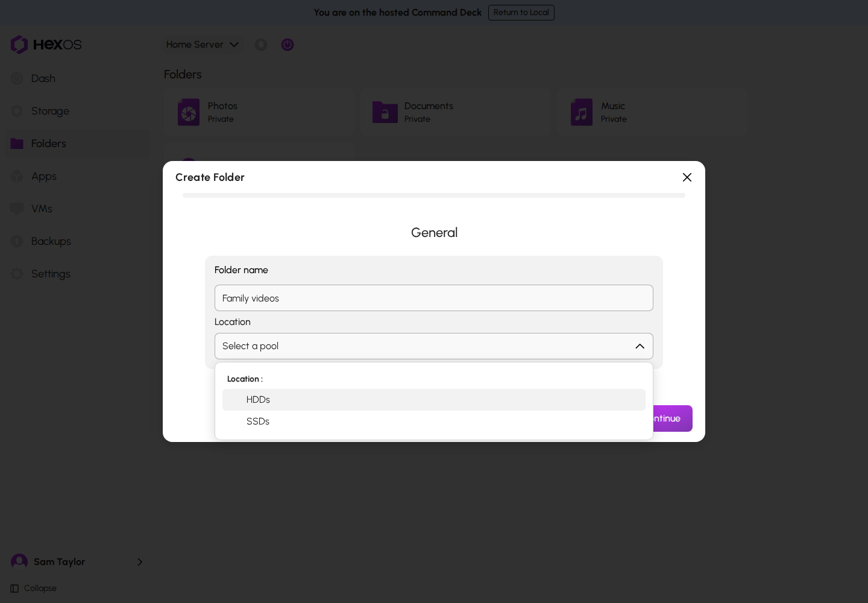
Task: Click the 'General' step heading
Action: pyautogui.click(x=434, y=233)
